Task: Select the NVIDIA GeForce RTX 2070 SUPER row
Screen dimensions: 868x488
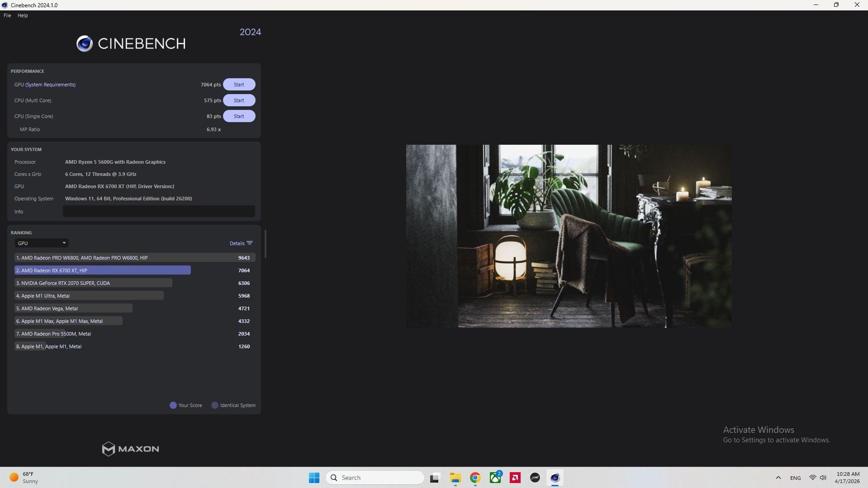Action: (x=135, y=283)
